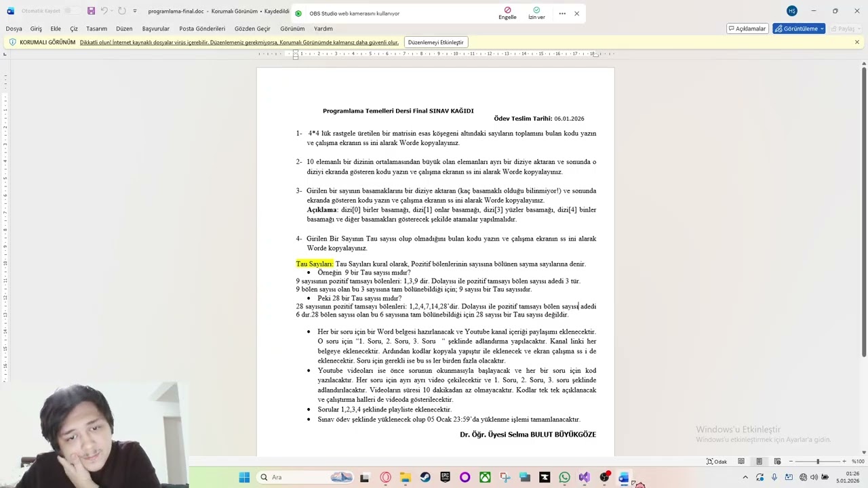The height and width of the screenshot is (488, 868).
Task: Click İzin ver in the OBS notification
Action: [536, 13]
